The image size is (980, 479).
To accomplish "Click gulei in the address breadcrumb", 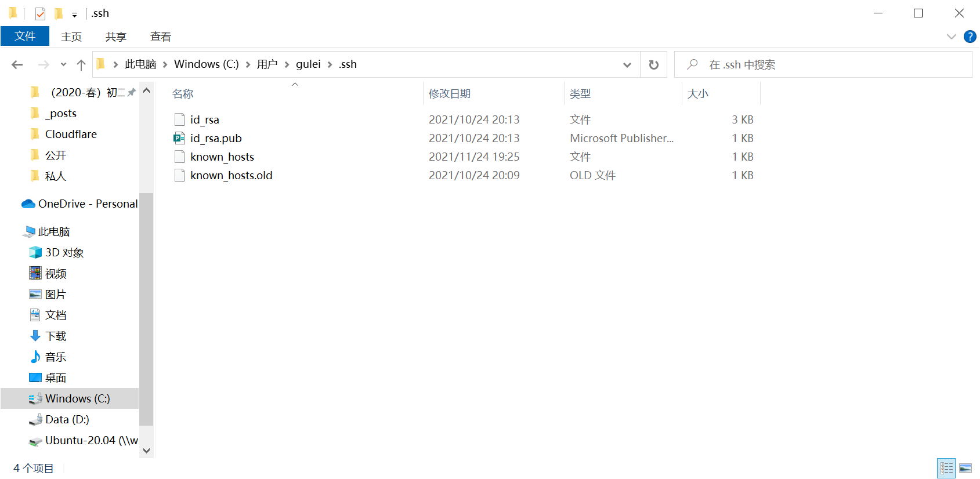I will click(x=308, y=64).
